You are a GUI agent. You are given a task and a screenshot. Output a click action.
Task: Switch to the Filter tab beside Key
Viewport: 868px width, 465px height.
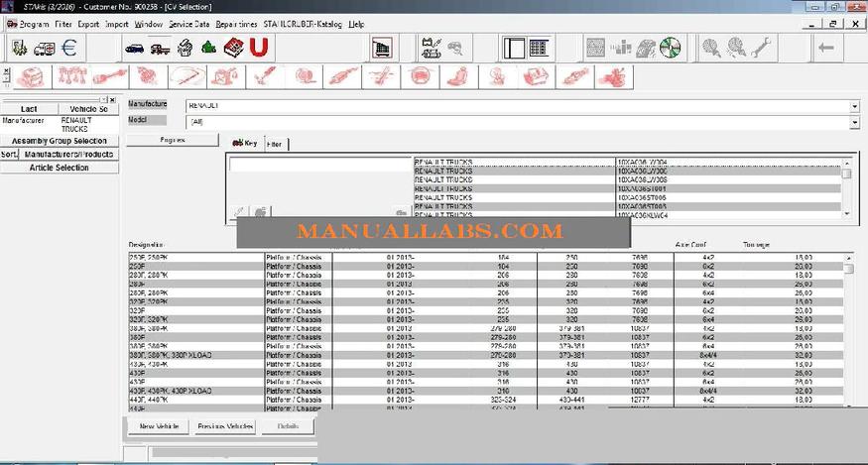(275, 144)
